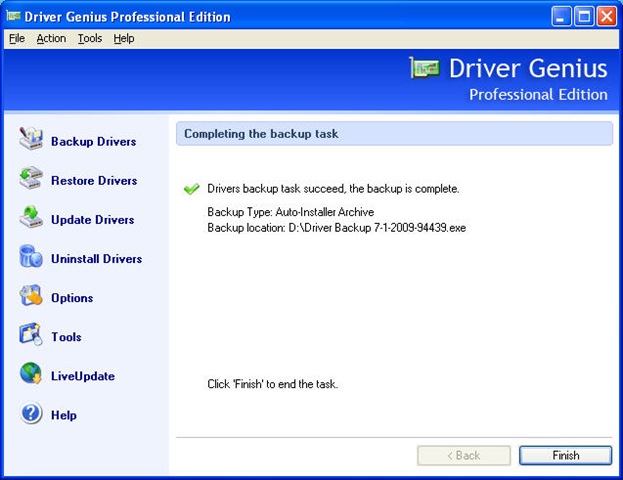Click 'Professional Edition' banner text

pyautogui.click(x=538, y=95)
